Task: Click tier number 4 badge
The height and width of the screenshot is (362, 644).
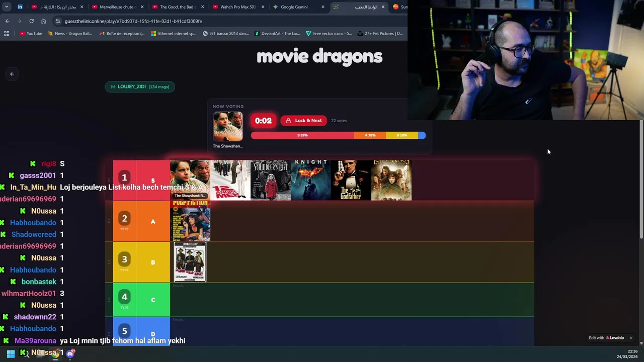Action: click(x=124, y=297)
